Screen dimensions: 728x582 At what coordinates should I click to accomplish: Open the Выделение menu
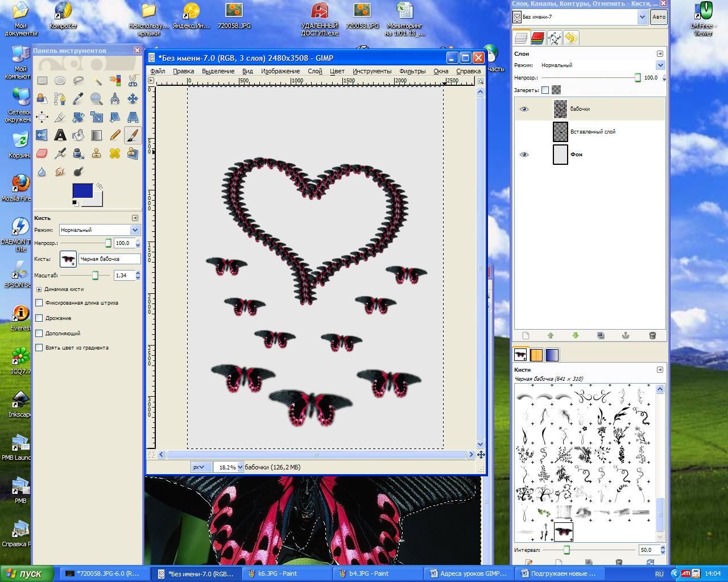point(218,71)
